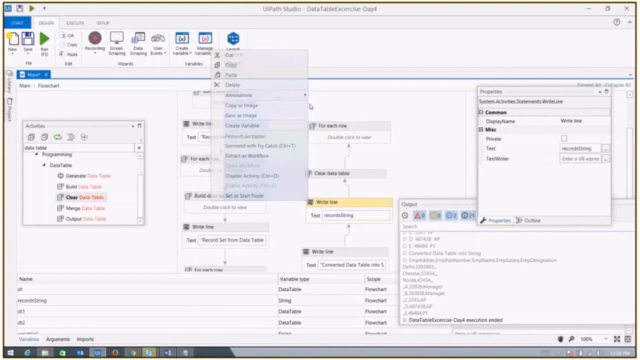The image size is (640, 360).
Task: Select the Generate Data Table activity
Action: [x=84, y=176]
